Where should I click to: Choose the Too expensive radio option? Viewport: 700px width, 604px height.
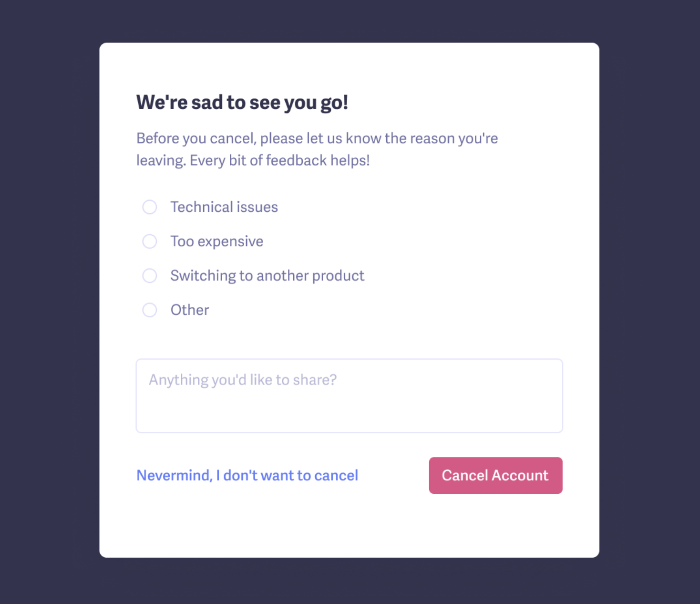[150, 241]
